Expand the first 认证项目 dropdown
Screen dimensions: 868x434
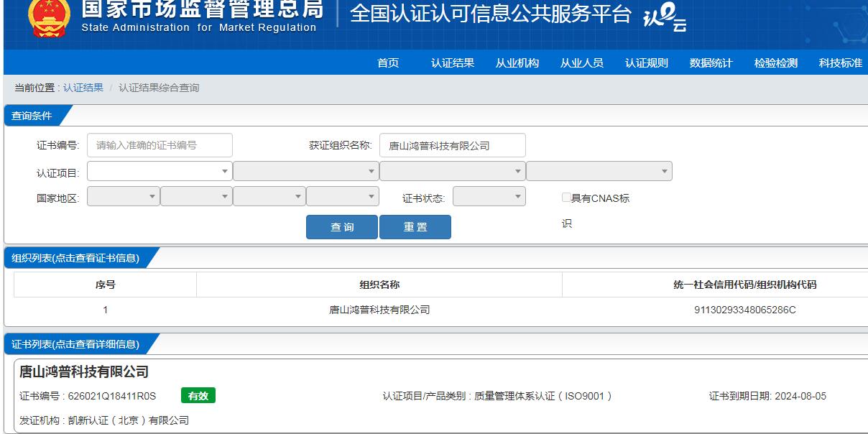coord(160,171)
